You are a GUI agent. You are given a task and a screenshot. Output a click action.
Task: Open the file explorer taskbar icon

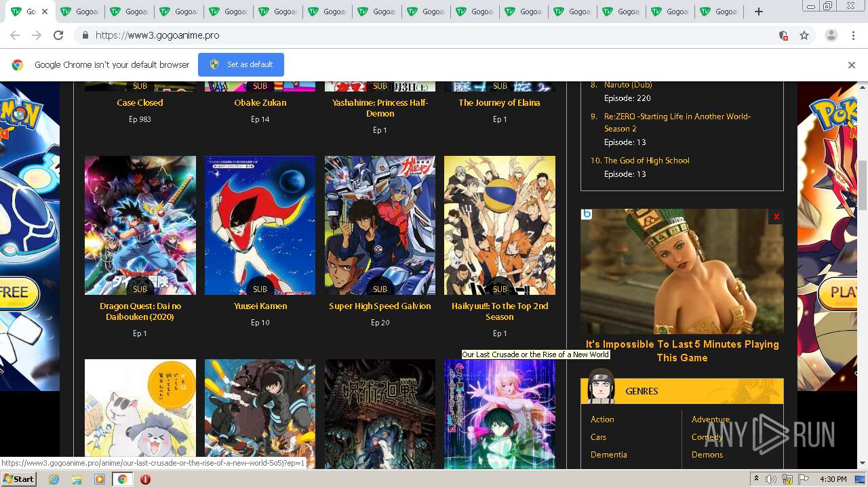[77, 479]
